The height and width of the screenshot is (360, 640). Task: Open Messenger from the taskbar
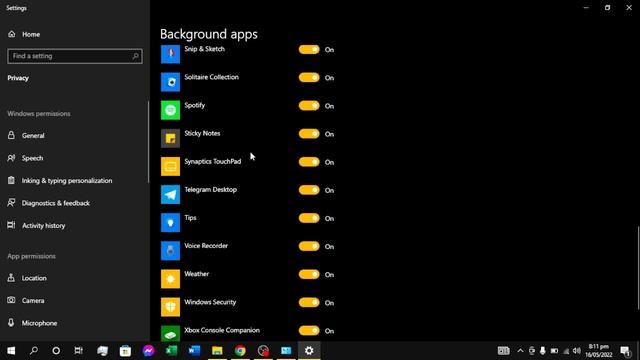[148, 351]
